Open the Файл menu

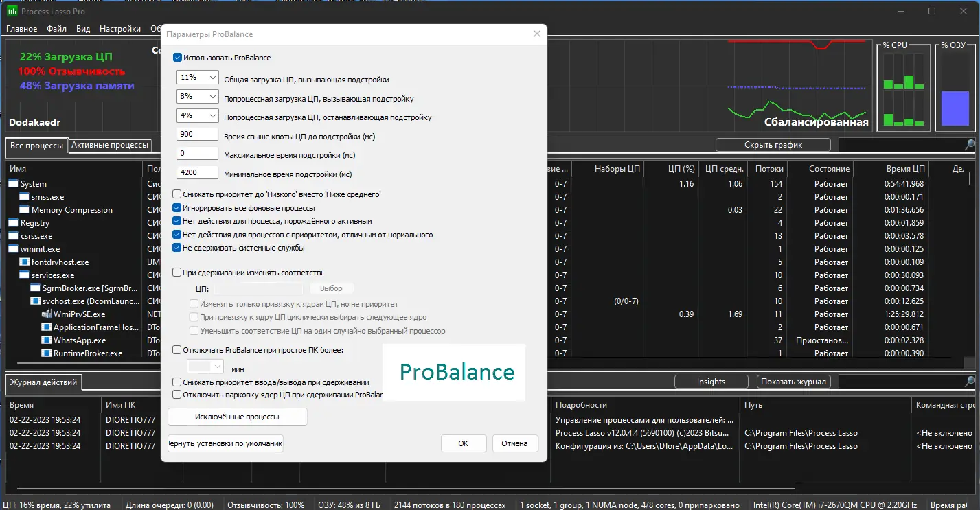[57, 29]
